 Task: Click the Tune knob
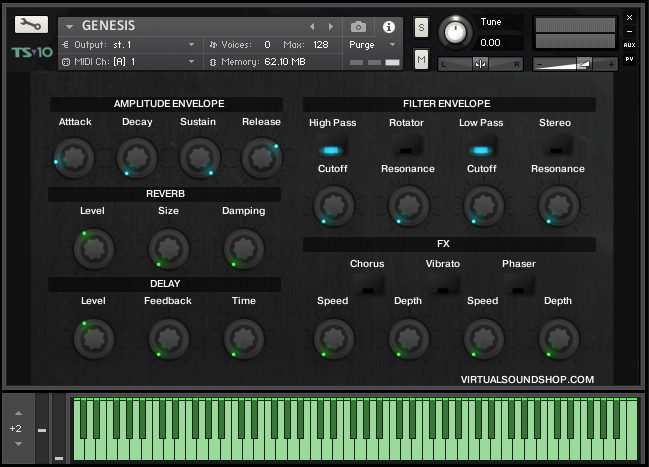[x=456, y=31]
